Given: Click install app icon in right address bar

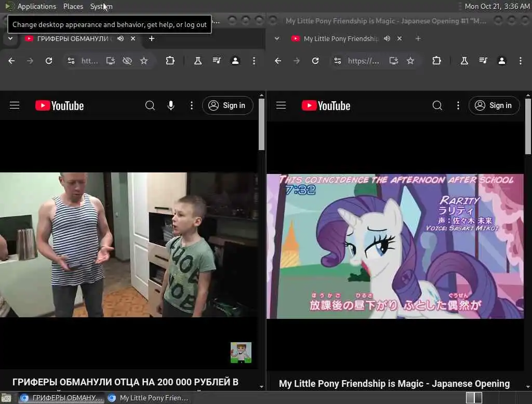Looking at the screenshot, I should click(x=394, y=61).
